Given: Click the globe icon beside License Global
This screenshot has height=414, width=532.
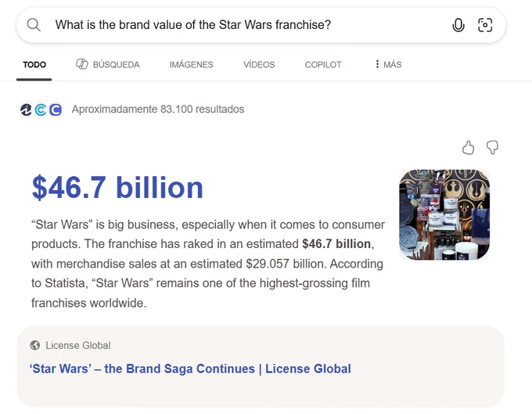Looking at the screenshot, I should [x=35, y=345].
